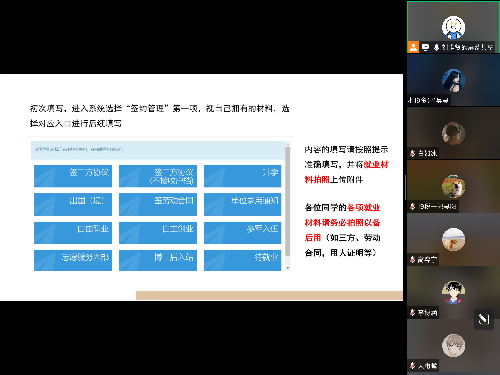Click name label under Shiba Inu avatar
The height and width of the screenshot is (375, 500).
pyautogui.click(x=437, y=207)
